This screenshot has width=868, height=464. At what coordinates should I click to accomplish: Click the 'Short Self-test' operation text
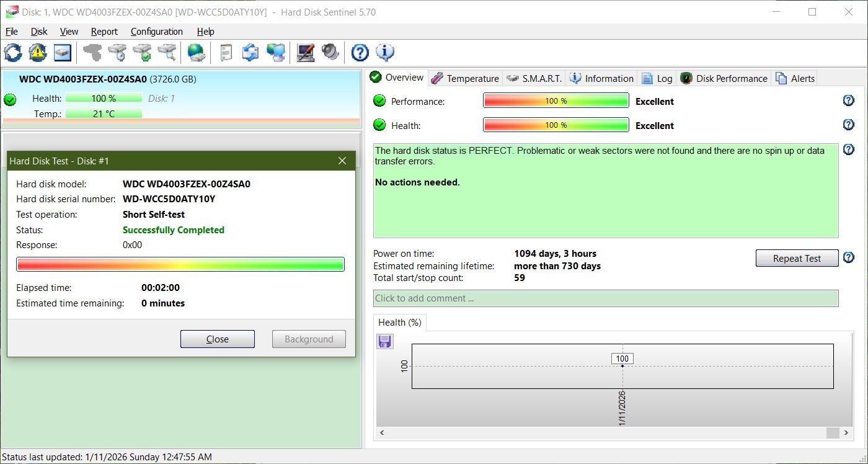(x=154, y=215)
